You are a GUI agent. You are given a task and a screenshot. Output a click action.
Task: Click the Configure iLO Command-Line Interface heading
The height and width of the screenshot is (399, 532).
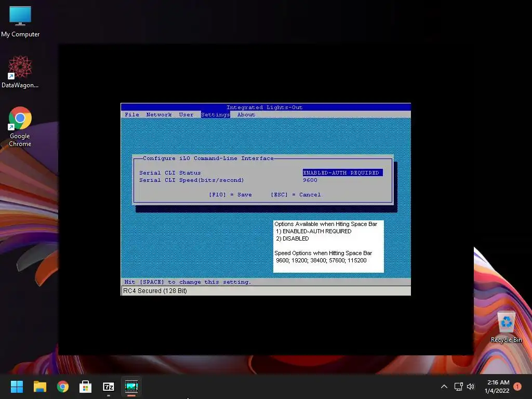coord(208,158)
